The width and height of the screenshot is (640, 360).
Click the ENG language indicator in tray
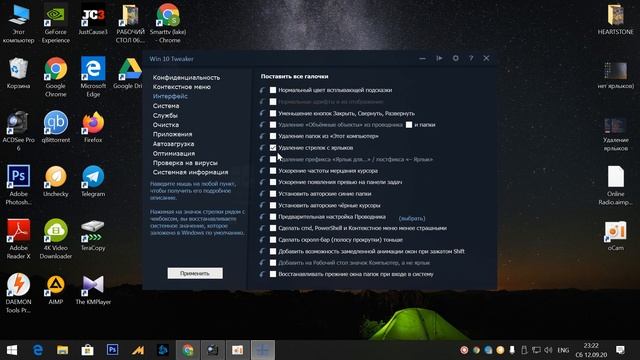[x=563, y=350]
